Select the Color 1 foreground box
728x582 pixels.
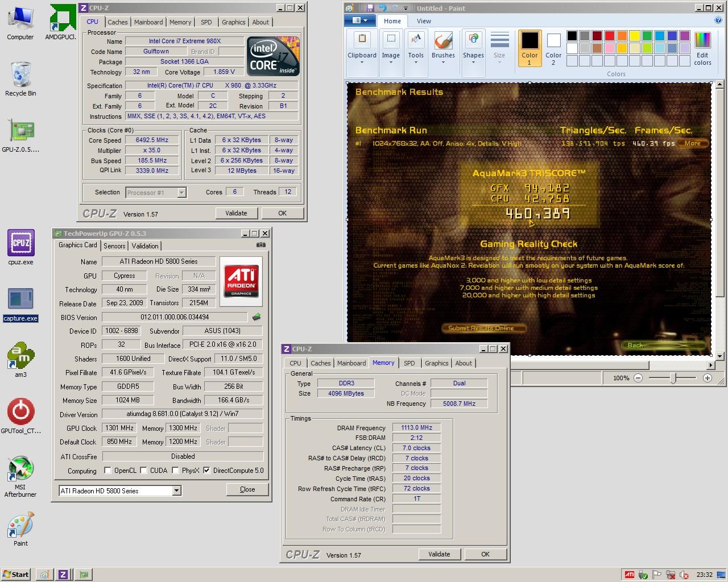tap(530, 48)
